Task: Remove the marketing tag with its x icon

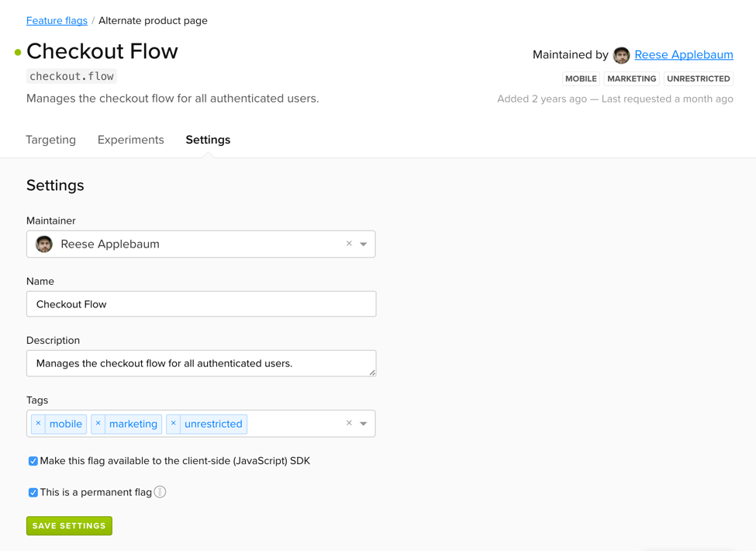Action: tap(98, 424)
